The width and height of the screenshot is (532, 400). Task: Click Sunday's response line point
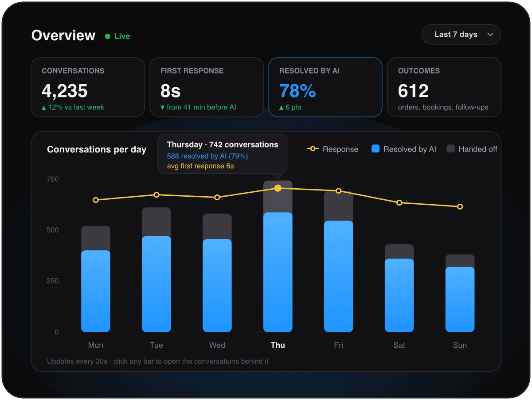point(460,207)
